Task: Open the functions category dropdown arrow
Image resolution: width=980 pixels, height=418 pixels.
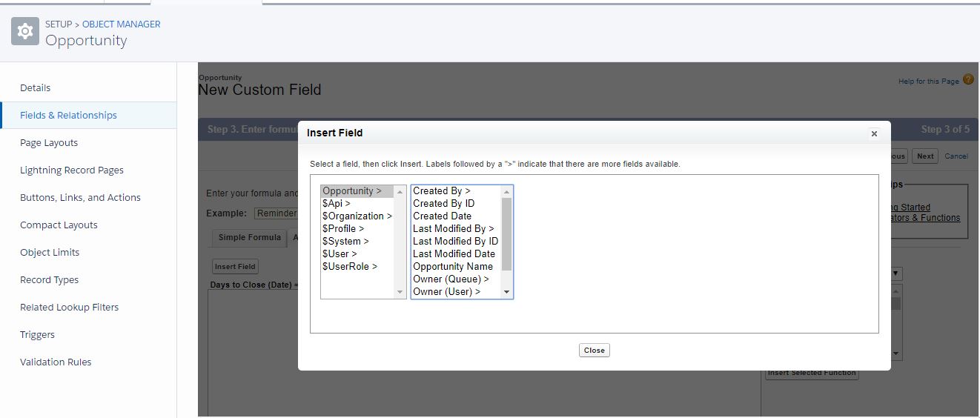Action: point(896,273)
